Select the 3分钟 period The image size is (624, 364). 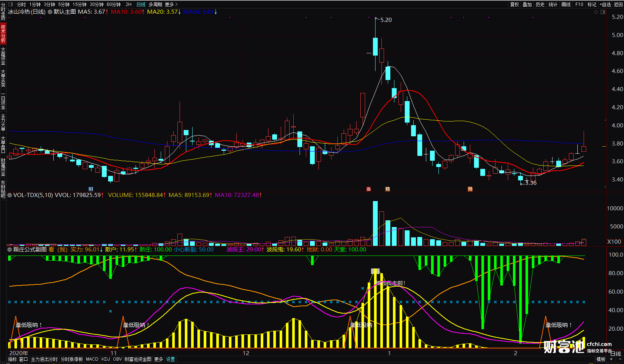coord(49,4)
